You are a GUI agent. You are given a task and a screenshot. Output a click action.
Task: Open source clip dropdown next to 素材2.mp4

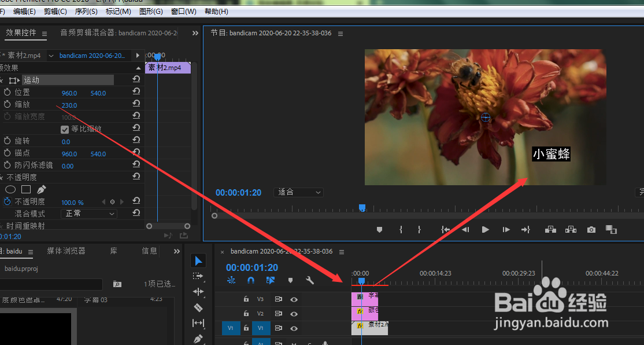pos(51,56)
